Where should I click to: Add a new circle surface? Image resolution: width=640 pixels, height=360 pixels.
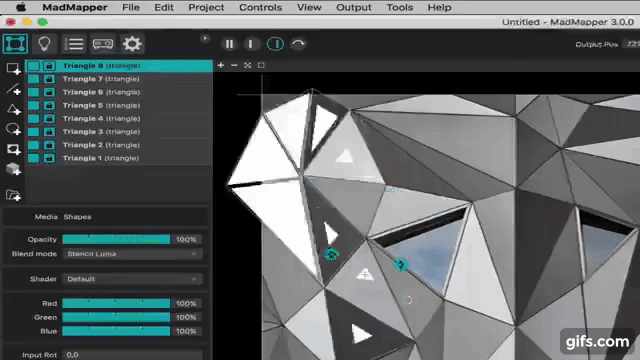click(13, 129)
